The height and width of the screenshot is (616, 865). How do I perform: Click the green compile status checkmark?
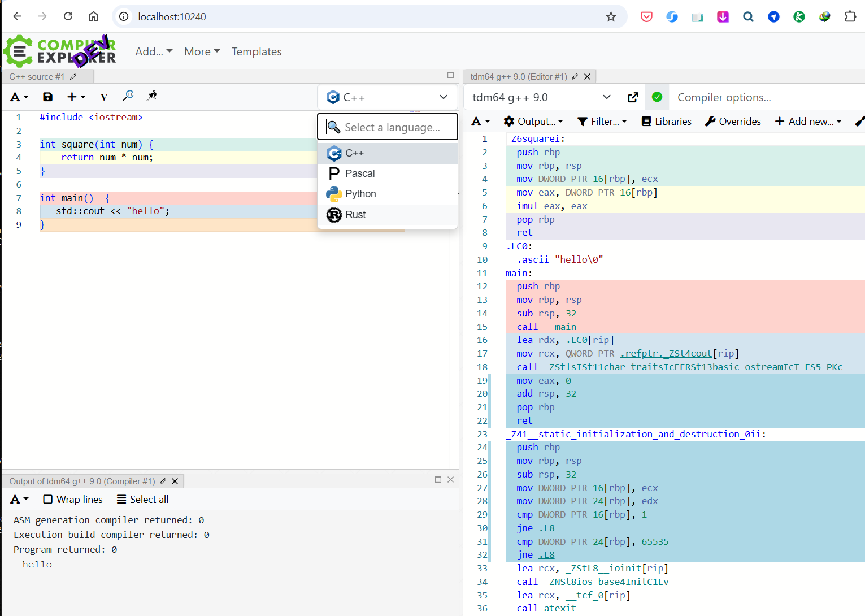click(x=657, y=97)
